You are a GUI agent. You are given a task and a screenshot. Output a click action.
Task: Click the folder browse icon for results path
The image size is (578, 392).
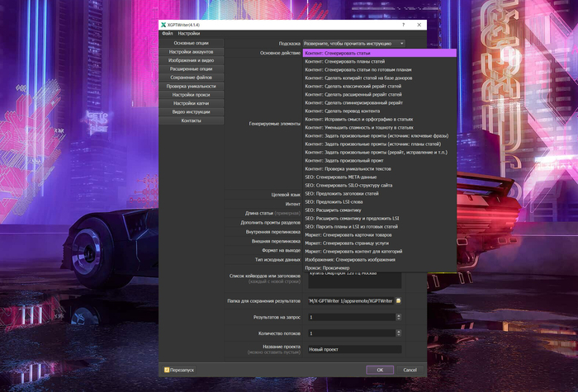pyautogui.click(x=399, y=300)
